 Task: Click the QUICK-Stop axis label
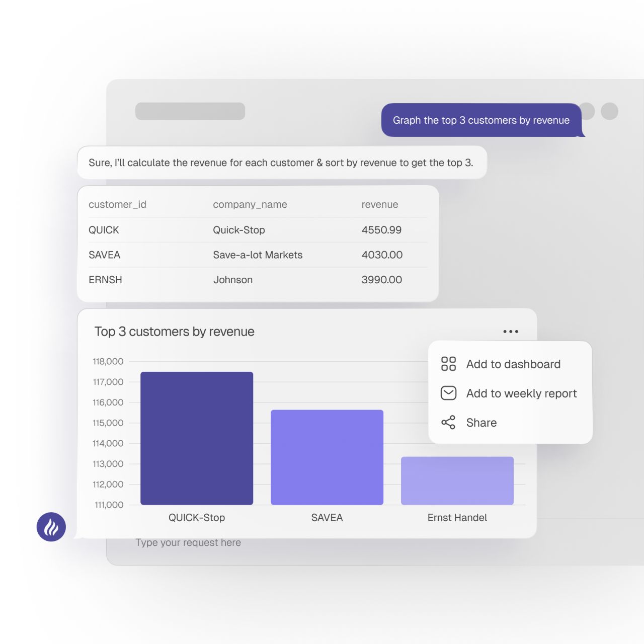point(197,518)
